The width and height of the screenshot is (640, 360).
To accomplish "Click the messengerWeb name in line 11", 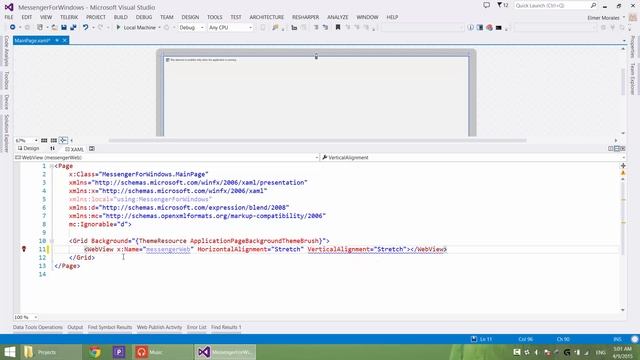I will pyautogui.click(x=168, y=249).
